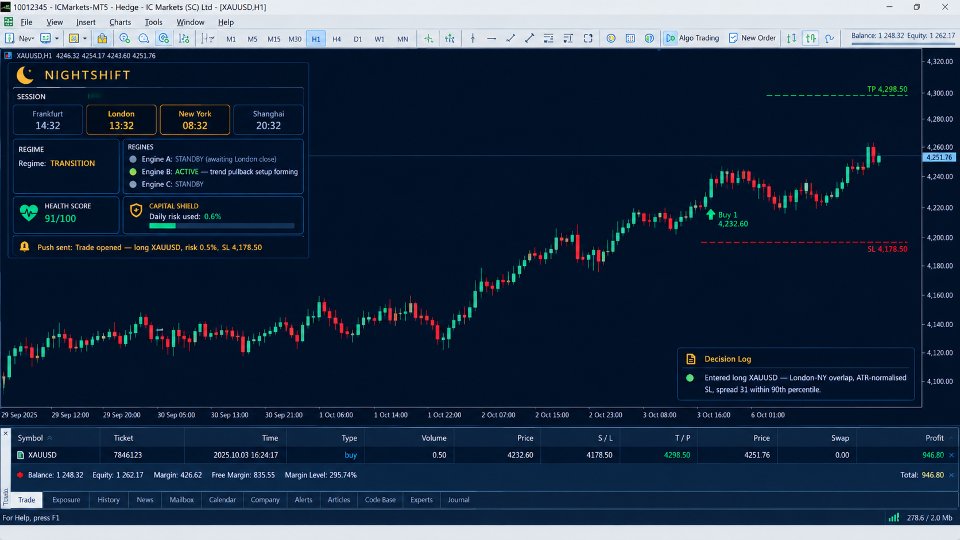This screenshot has width=960, height=540.
Task: Activate the crosshair cursor tool
Action: (x=429, y=38)
